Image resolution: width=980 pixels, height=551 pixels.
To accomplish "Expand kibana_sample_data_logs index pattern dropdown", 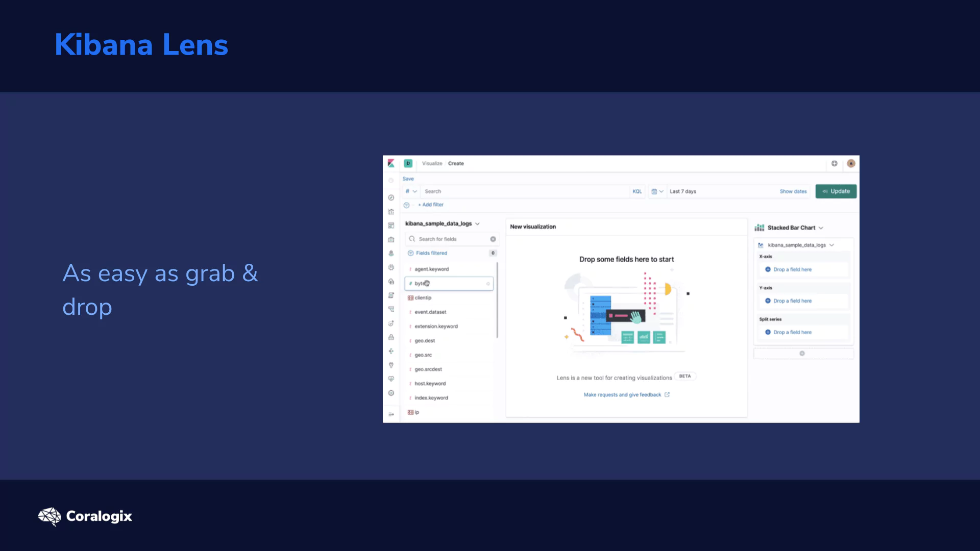I will (x=443, y=223).
